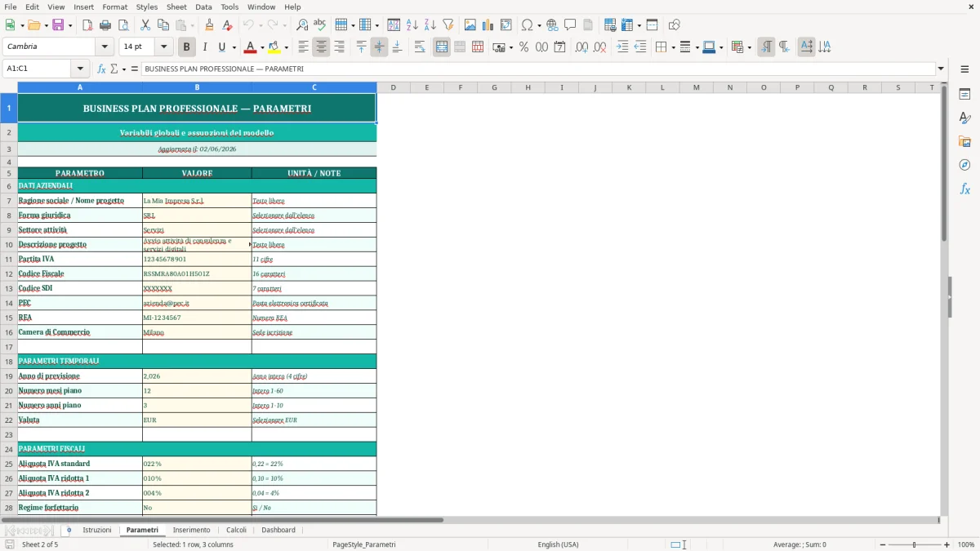Export directly as PDF
Image resolution: width=980 pixels, height=551 pixels.
(x=87, y=25)
